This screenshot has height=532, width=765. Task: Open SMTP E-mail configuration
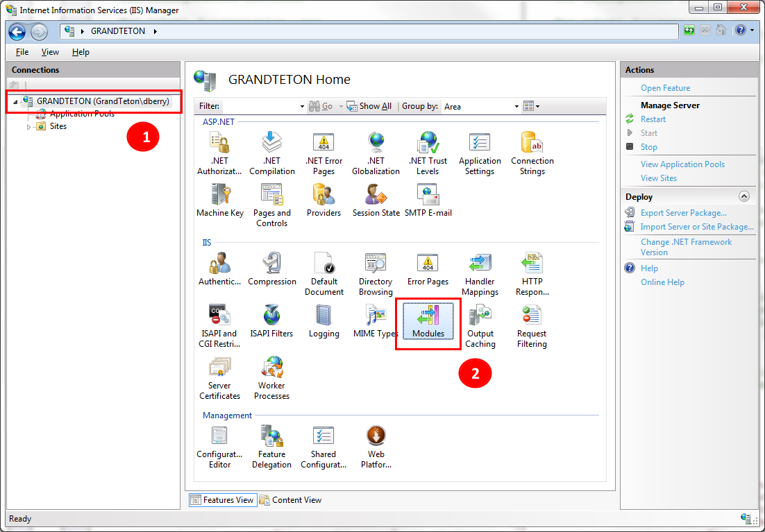(427, 200)
